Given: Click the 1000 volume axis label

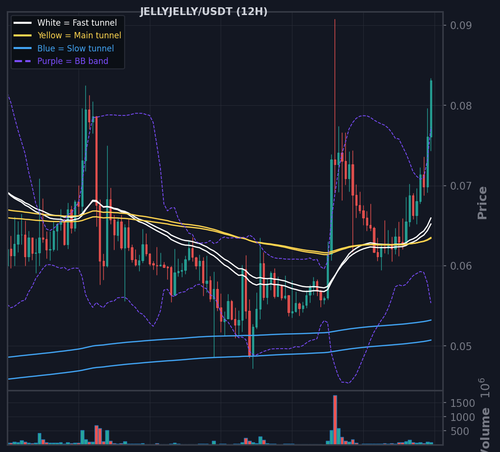Looking at the screenshot, I should point(462,417).
